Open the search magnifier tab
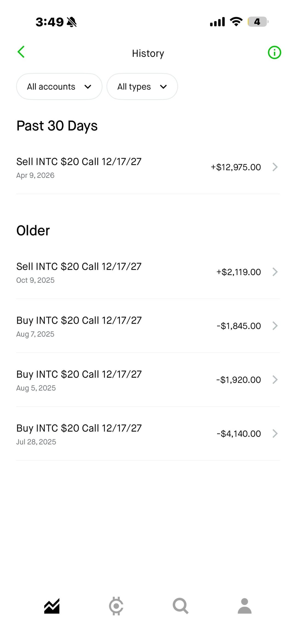 point(180,606)
